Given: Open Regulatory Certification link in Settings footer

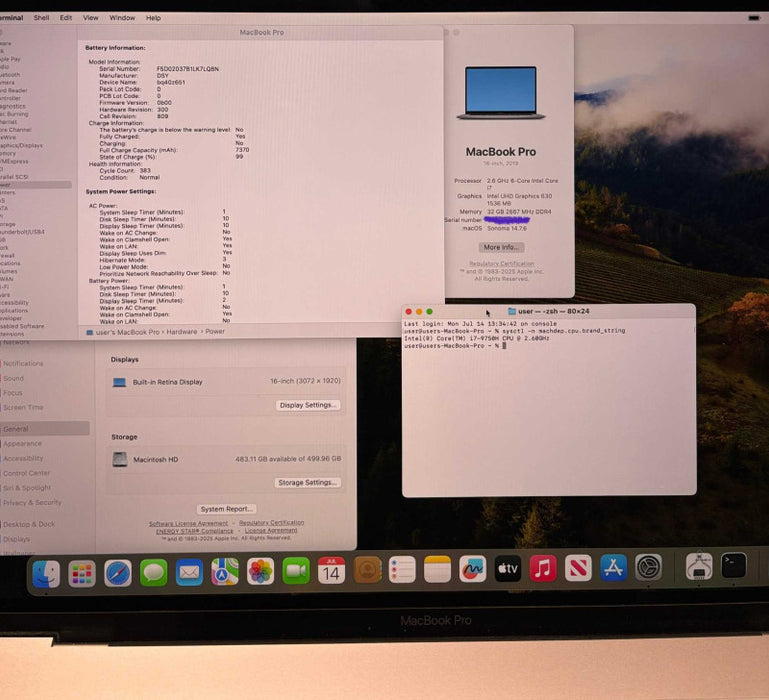Looking at the screenshot, I should [x=271, y=522].
